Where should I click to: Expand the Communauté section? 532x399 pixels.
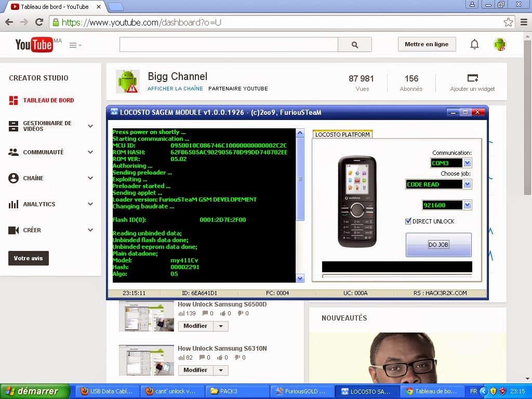point(90,152)
